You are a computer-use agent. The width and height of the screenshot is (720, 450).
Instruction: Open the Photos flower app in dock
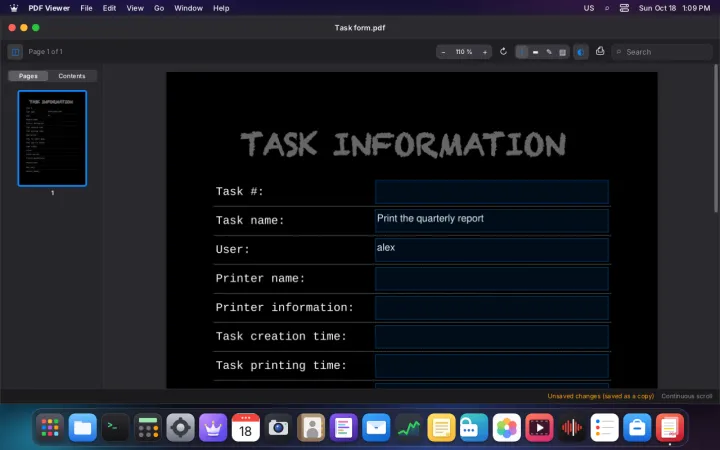506,428
